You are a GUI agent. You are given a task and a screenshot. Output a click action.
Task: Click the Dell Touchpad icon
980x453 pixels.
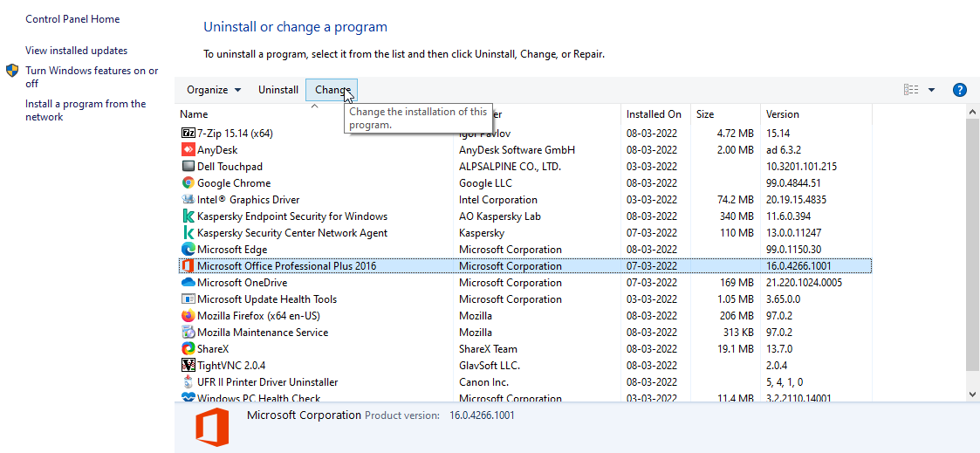tap(188, 166)
